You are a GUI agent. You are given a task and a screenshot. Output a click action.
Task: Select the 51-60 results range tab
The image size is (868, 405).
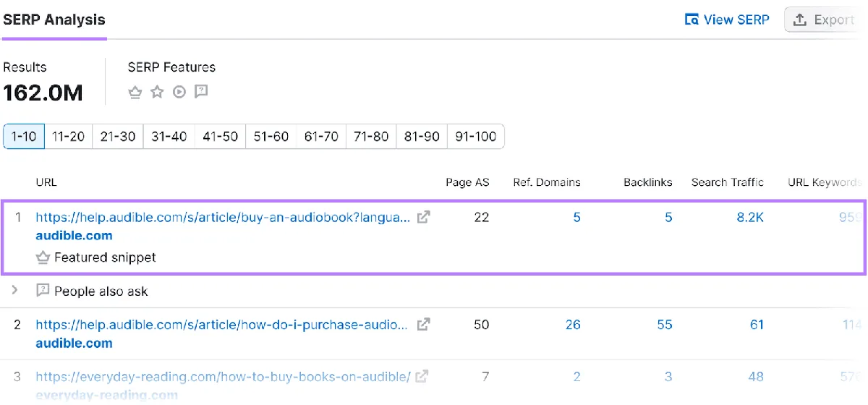coord(271,136)
